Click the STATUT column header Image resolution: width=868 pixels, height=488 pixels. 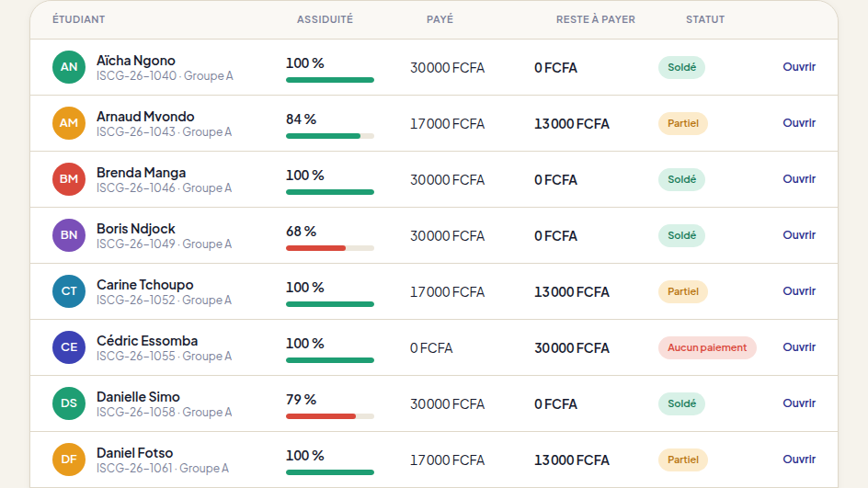pyautogui.click(x=705, y=19)
